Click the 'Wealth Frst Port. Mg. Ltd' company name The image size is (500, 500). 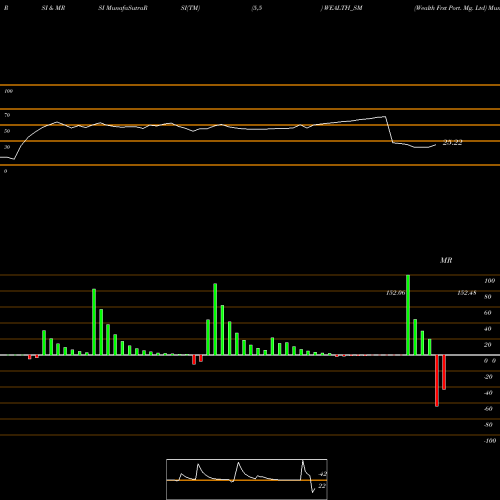coord(451,8)
